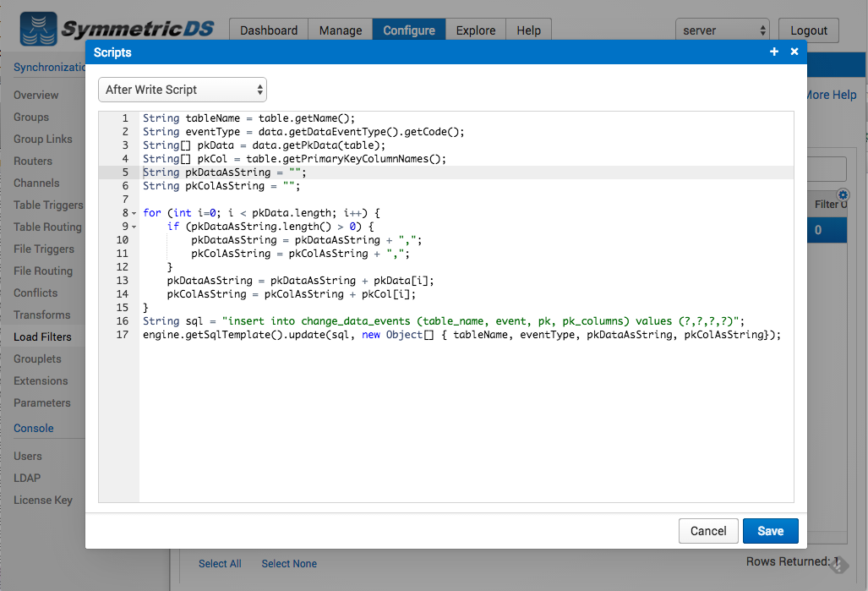Open the More Help link
The image size is (868, 591).
click(x=832, y=95)
